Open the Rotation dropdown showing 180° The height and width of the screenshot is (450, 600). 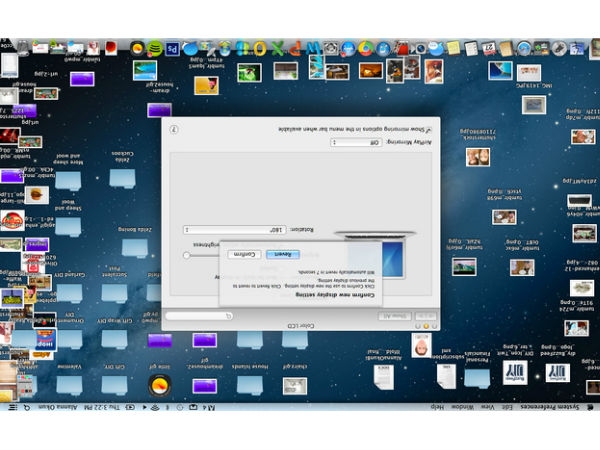click(x=234, y=230)
